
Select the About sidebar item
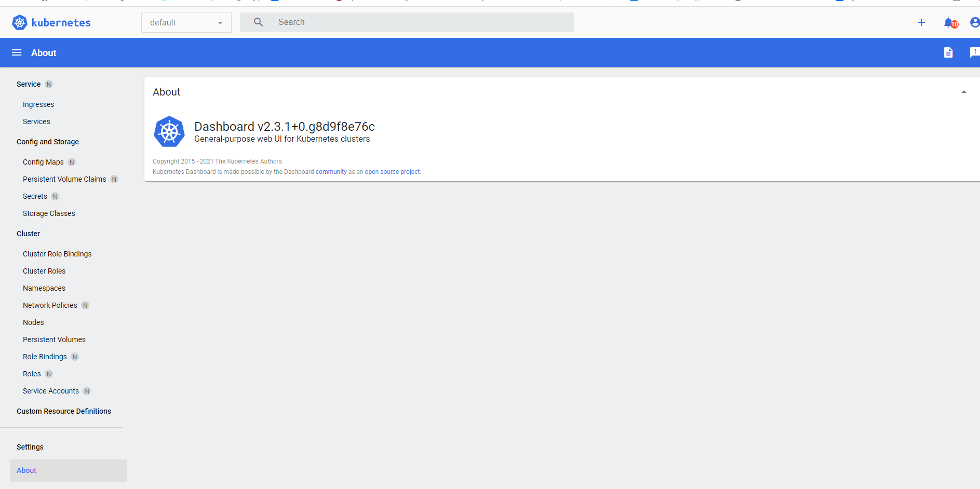(69, 470)
